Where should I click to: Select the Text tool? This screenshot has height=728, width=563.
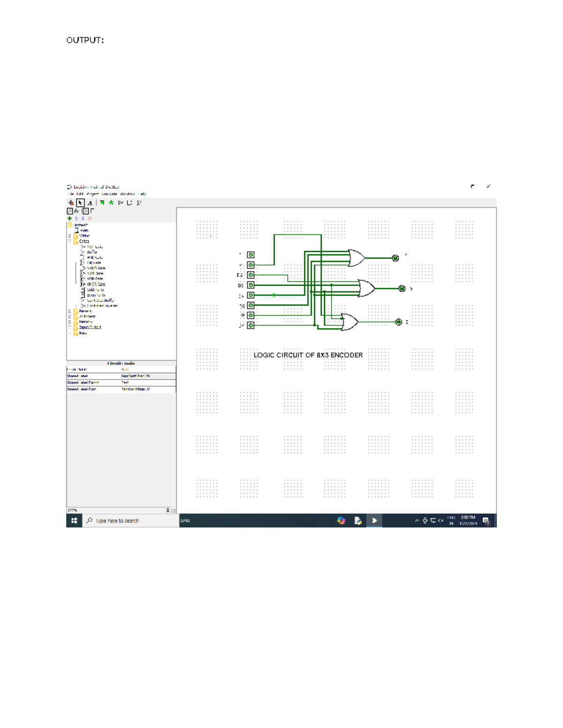pyautogui.click(x=90, y=203)
